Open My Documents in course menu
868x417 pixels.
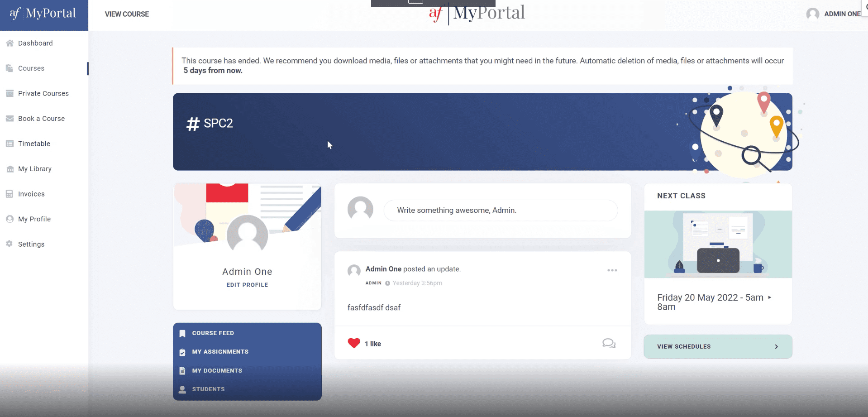click(x=217, y=371)
